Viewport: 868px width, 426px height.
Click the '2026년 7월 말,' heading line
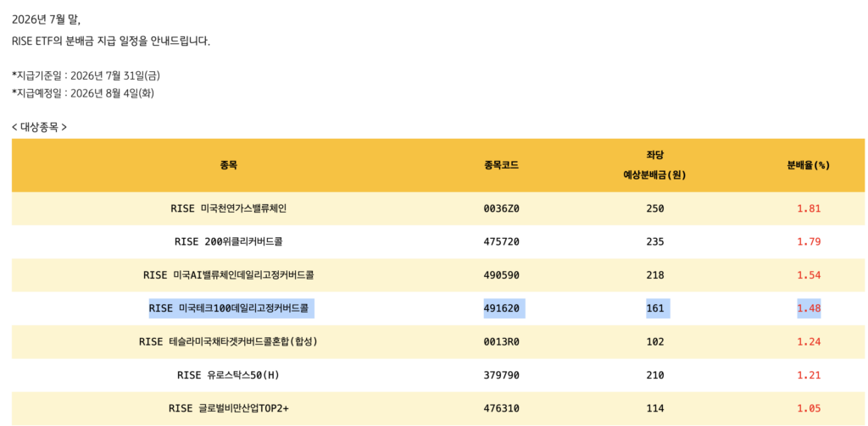(46, 21)
